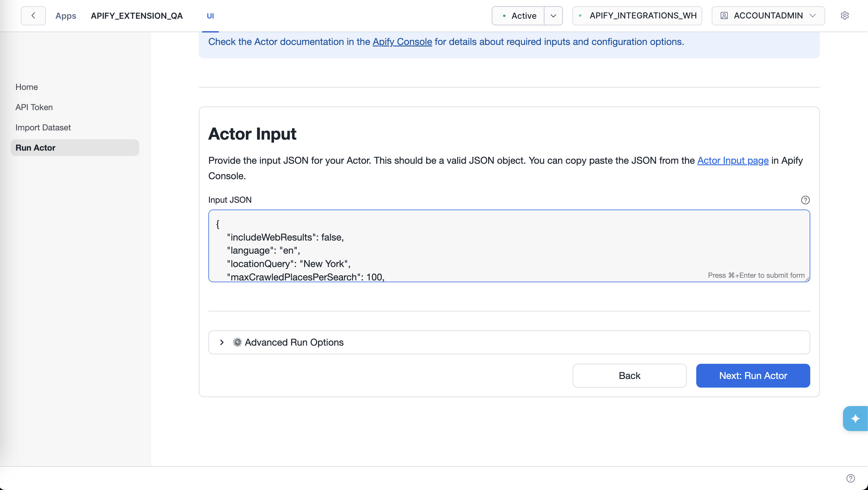Click Apps in the top navigation
868x490 pixels.
point(66,15)
